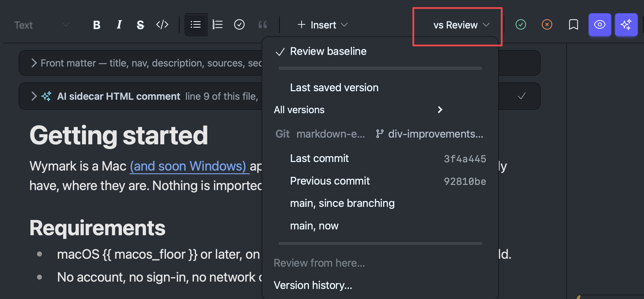Click the git branch icon
Viewport: 644px width, 299px height.
tap(380, 134)
